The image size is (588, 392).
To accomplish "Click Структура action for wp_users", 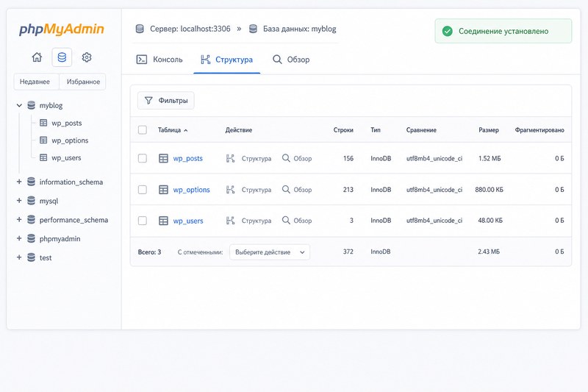I will click(248, 221).
